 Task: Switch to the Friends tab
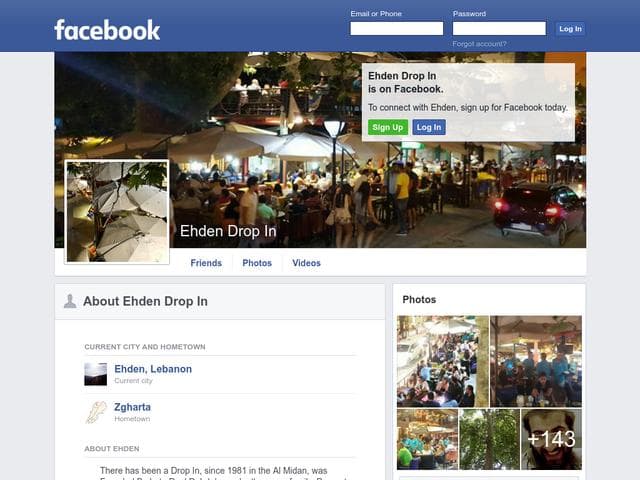coord(206,263)
